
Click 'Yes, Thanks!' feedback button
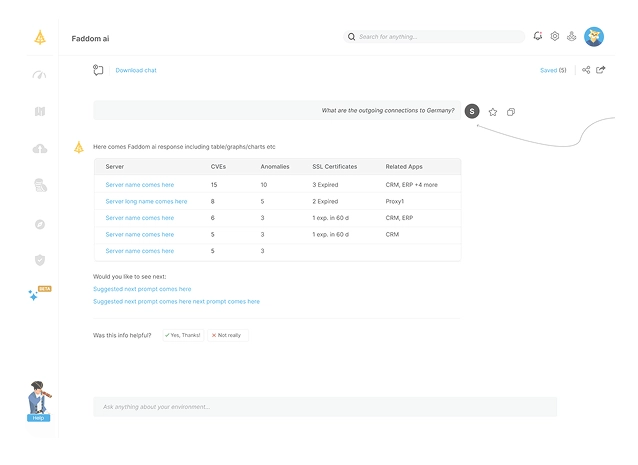182,335
